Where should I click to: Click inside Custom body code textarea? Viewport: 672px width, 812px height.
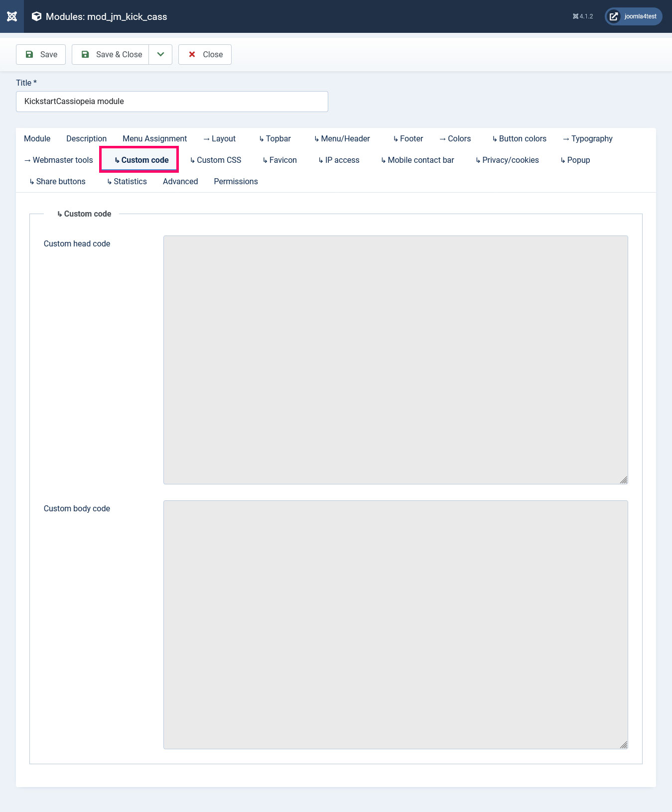tap(395, 624)
